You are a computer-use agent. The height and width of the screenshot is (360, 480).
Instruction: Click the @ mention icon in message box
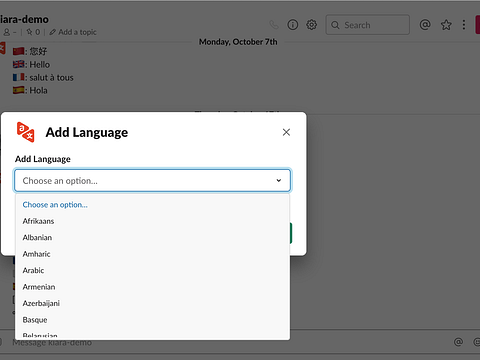(x=458, y=342)
